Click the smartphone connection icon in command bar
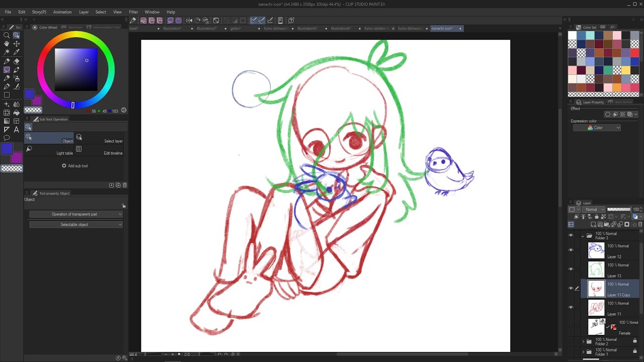644x362 pixels. coord(280,21)
